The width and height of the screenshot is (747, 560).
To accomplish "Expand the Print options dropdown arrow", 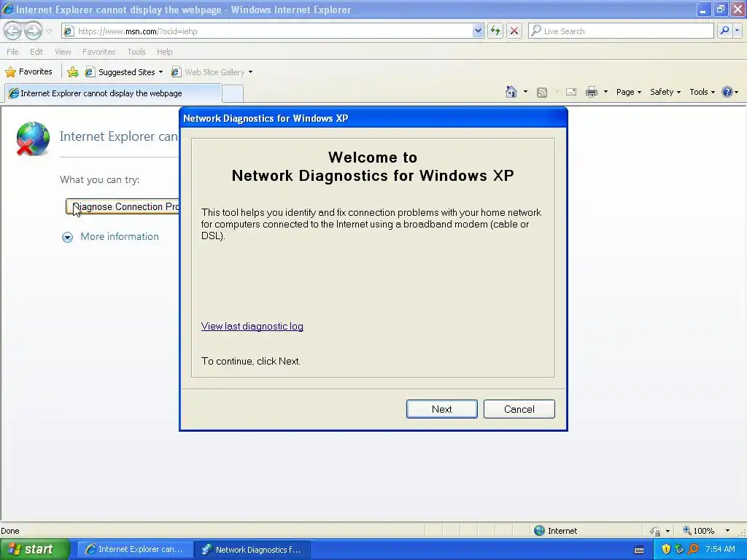I will pos(605,92).
